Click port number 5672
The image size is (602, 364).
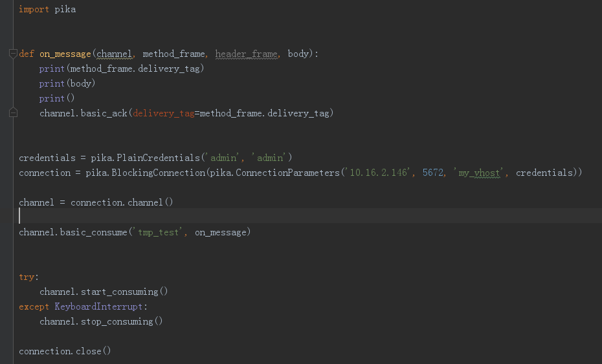click(432, 173)
